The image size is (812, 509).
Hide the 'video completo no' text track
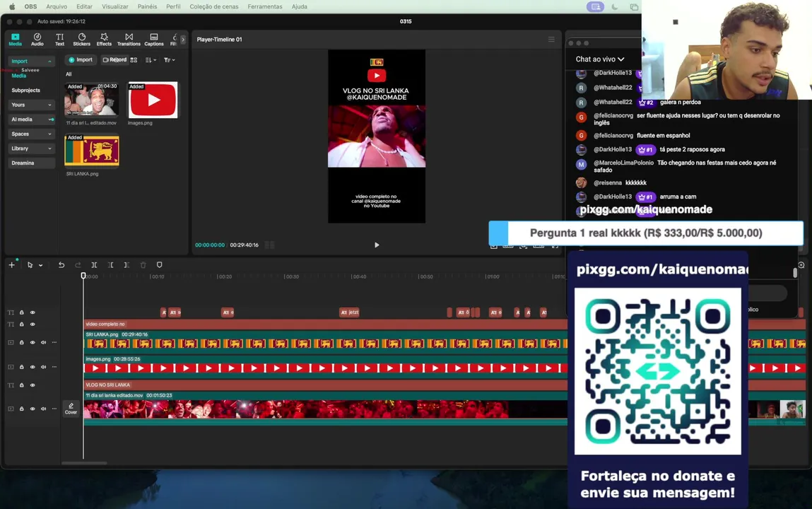click(x=32, y=324)
